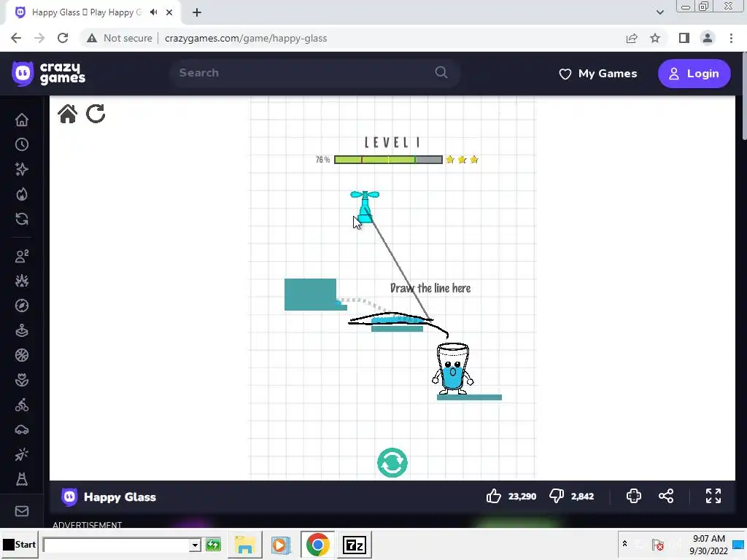Dislike the game with the thumbs-down icon
Viewport: 747px width, 560px height.
click(x=557, y=496)
